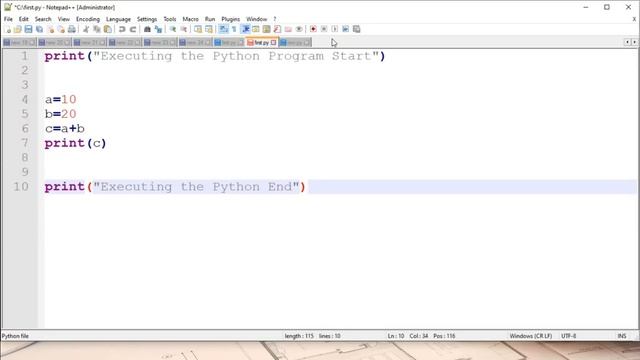Switch to the new 22 tab
The image size is (640, 360).
point(125,42)
